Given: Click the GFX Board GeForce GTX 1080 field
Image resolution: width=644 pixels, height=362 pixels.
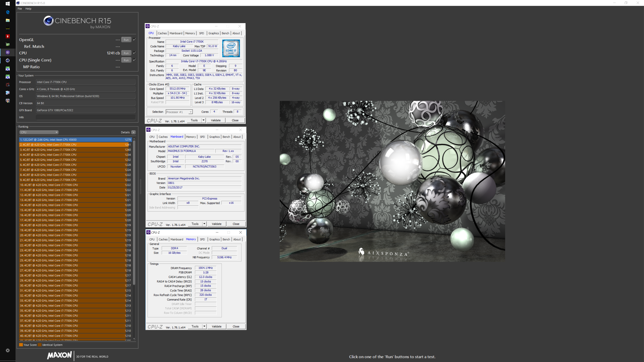Looking at the screenshot, I should click(x=86, y=110).
